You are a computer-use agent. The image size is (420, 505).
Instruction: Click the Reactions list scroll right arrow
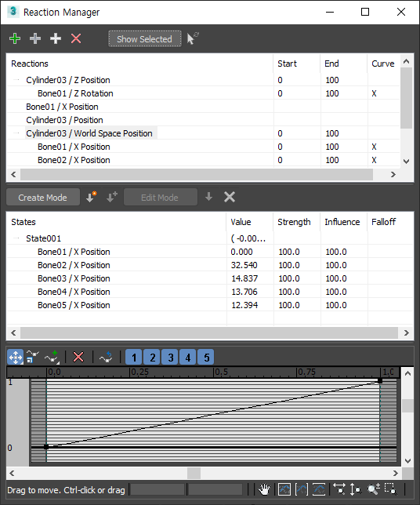click(393, 174)
